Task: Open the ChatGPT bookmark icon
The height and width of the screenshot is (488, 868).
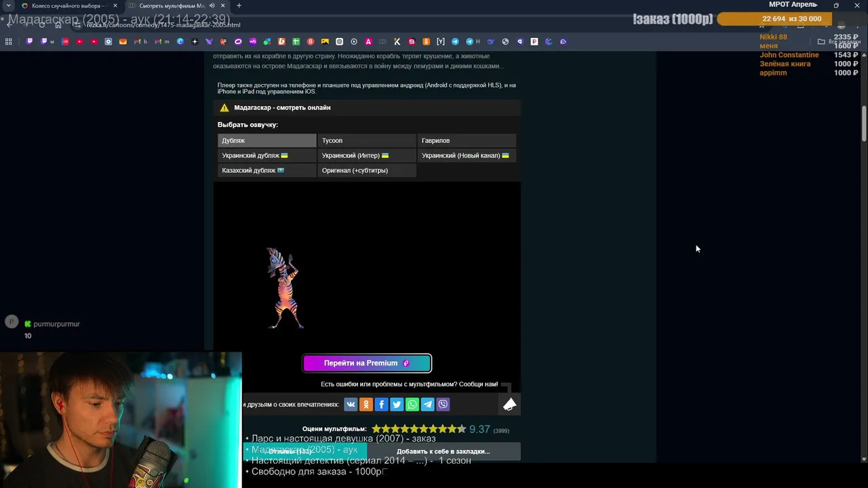Action: [x=340, y=41]
